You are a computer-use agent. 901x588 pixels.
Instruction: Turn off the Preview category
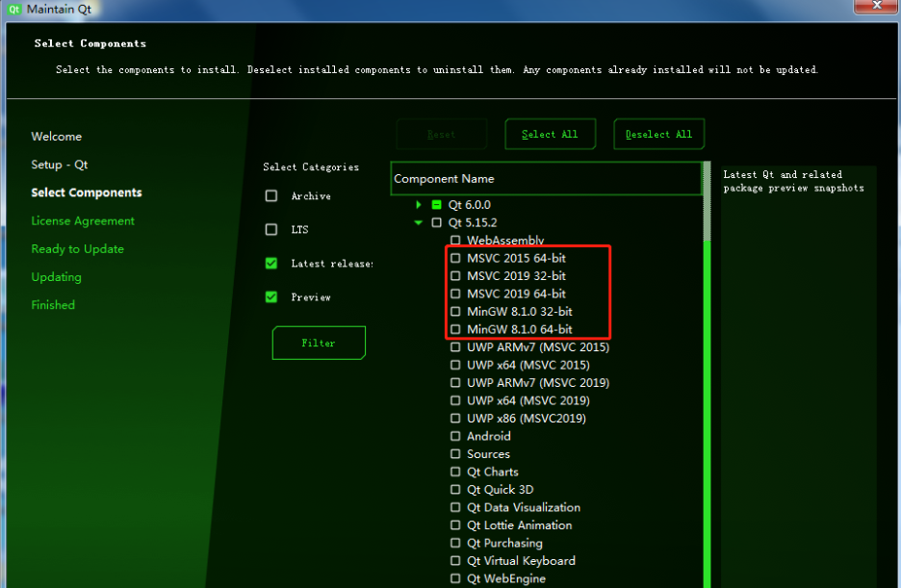point(270,296)
